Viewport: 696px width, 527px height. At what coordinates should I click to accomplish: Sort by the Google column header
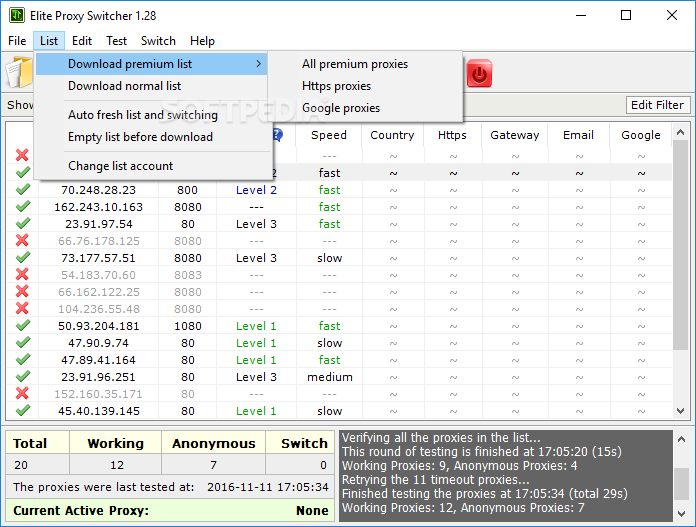pos(641,135)
